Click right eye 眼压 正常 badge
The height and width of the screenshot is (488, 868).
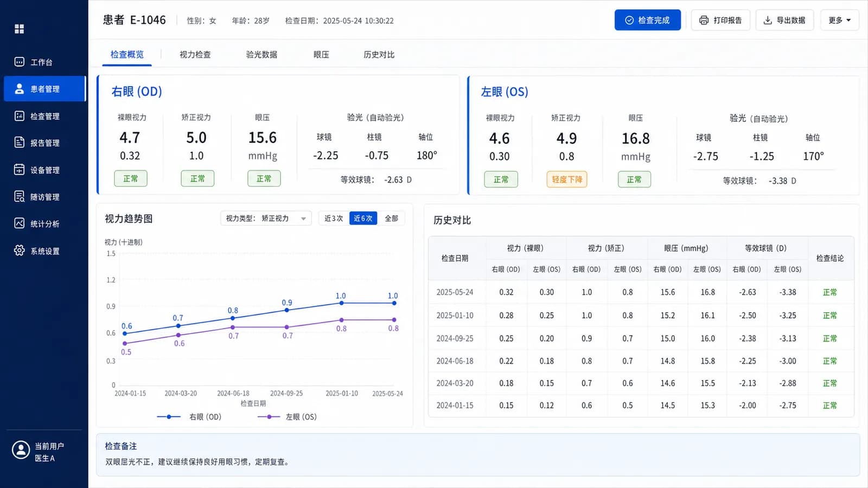264,178
